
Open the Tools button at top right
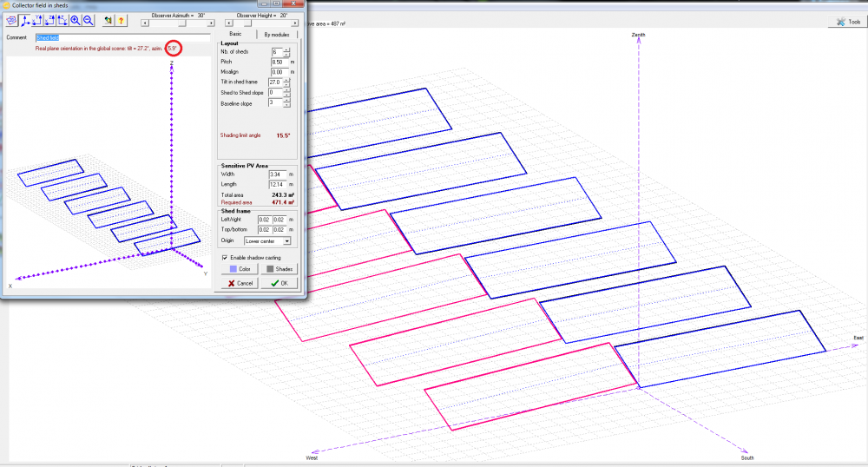847,22
